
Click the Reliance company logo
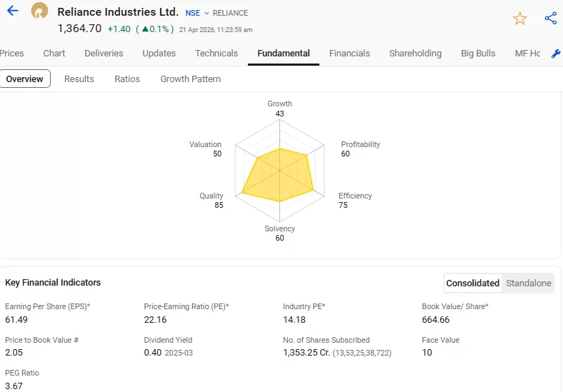click(x=39, y=11)
